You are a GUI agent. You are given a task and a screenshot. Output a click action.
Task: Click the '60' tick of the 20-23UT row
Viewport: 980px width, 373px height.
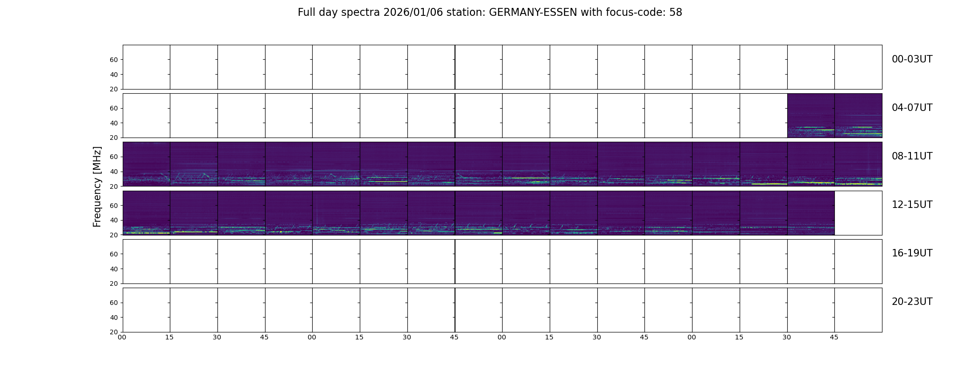click(114, 303)
